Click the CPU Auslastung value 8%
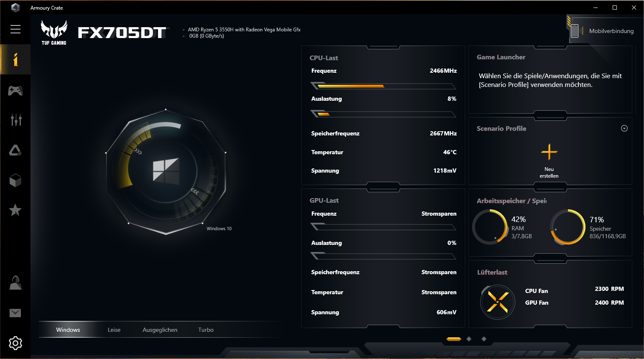The width and height of the screenshot is (644, 359). [x=452, y=99]
